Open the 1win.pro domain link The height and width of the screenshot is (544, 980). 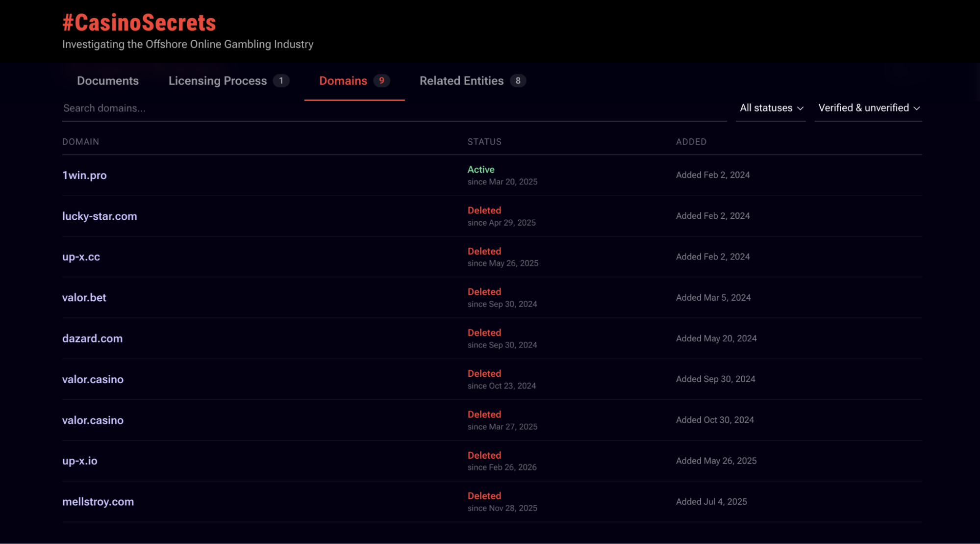84,175
